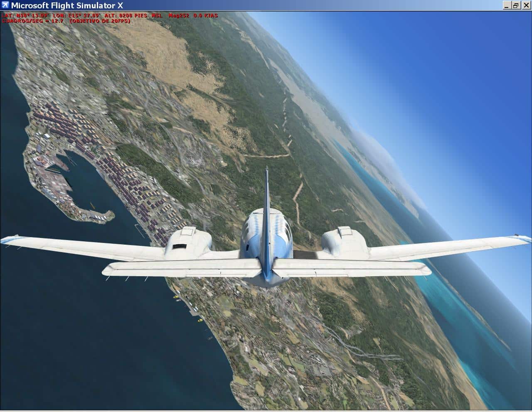The width and height of the screenshot is (532, 412).
Task: Close the Microsoft Flight Simulator X window
Action: coord(525,5)
